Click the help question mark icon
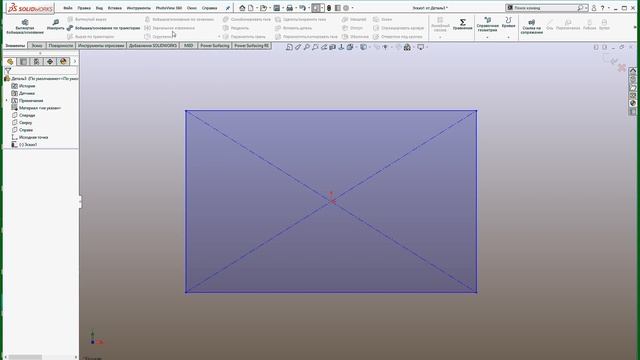The width and height of the screenshot is (640, 360). (x=602, y=8)
